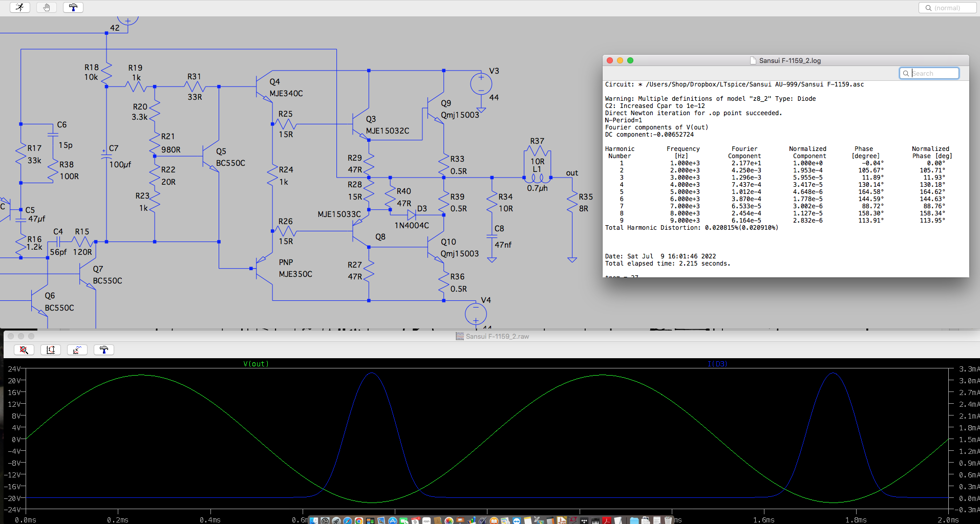Zoom the log window with green button
The height and width of the screenshot is (524, 980).
click(x=630, y=60)
